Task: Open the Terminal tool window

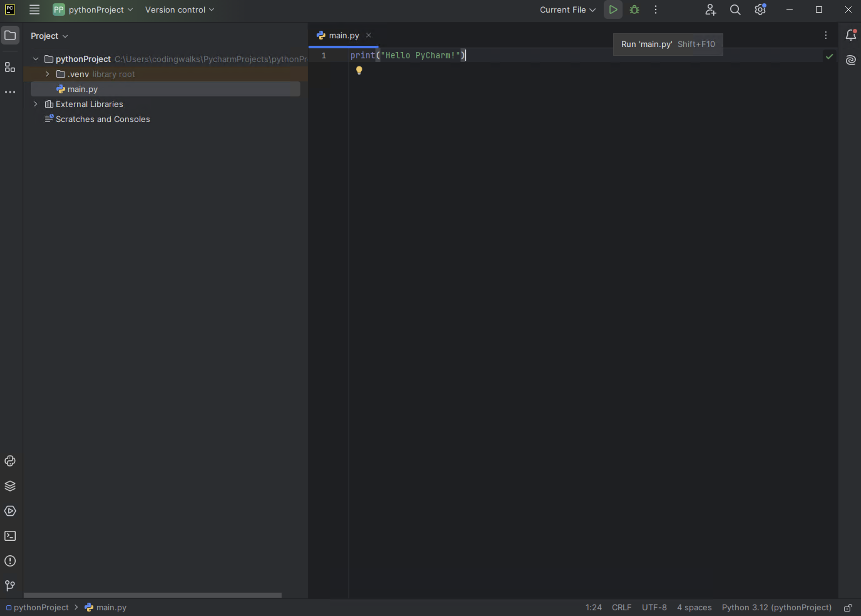Action: [10, 536]
